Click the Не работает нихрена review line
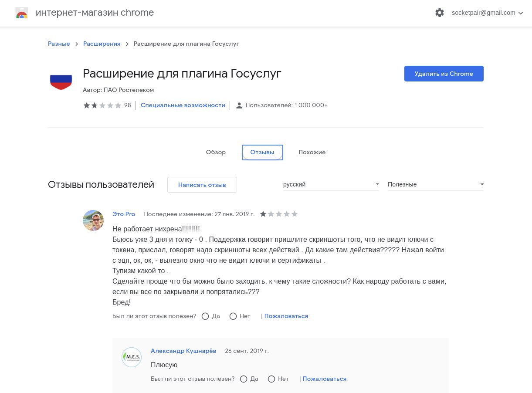 [x=156, y=229]
